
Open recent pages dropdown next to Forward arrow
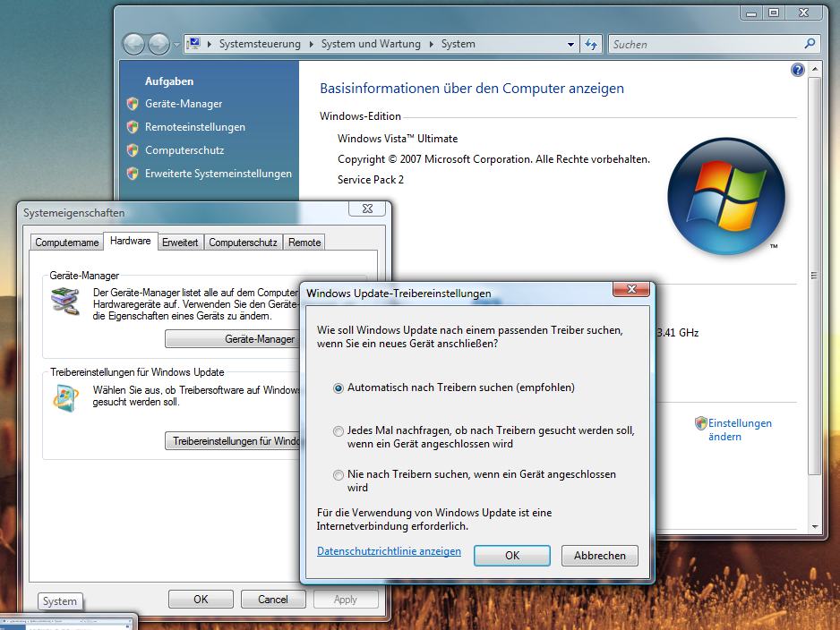[x=176, y=45]
